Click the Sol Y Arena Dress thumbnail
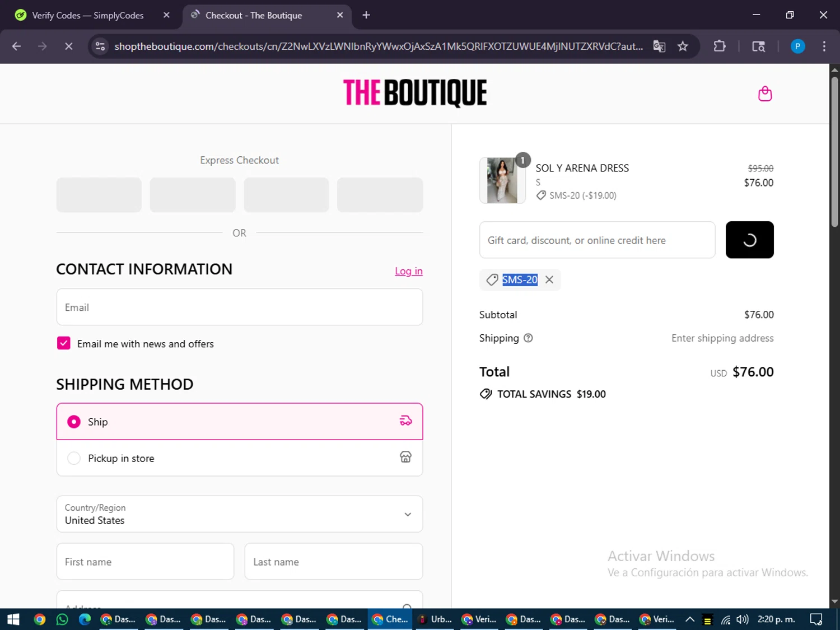Screen dimensions: 840x630 [x=502, y=180]
